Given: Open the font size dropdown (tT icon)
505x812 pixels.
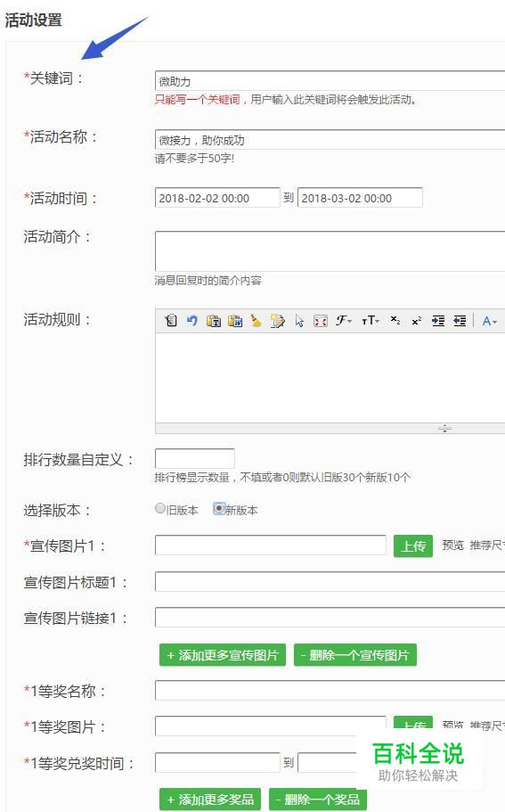Looking at the screenshot, I should pos(371,321).
